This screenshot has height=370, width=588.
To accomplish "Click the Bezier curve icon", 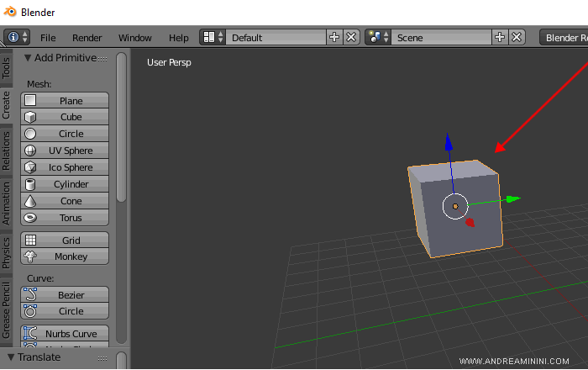I will click(30, 295).
